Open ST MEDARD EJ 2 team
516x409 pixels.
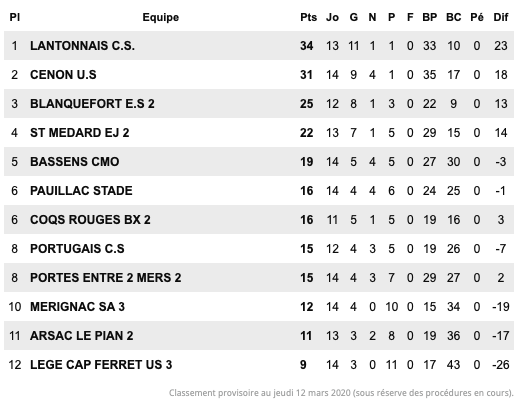pos(79,133)
